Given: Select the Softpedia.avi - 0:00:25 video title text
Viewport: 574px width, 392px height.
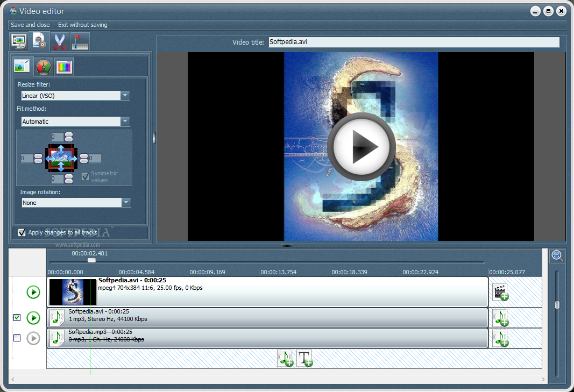Looking at the screenshot, I should (132, 280).
